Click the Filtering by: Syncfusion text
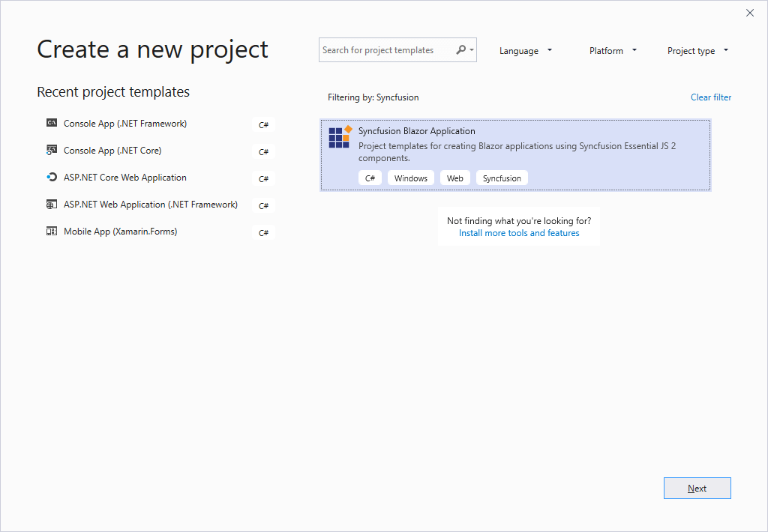 373,97
